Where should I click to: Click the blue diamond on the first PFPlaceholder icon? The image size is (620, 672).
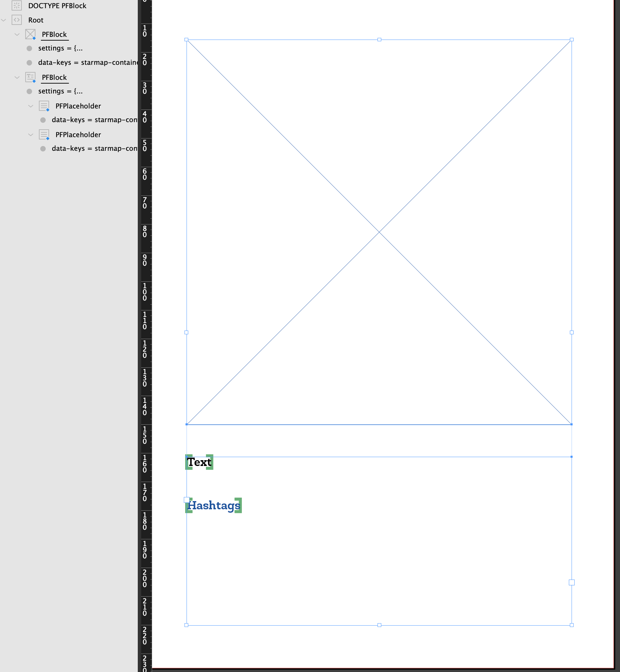coord(48,110)
